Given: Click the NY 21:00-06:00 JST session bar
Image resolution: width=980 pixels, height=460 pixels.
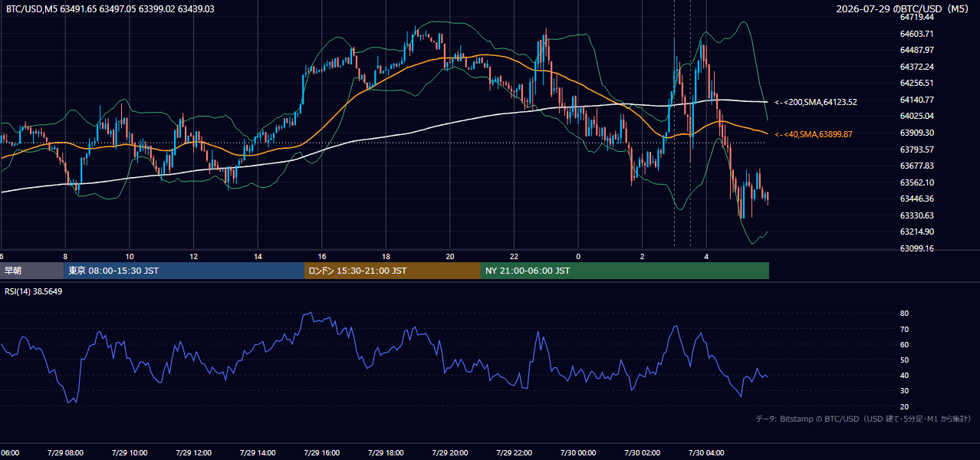Looking at the screenshot, I should click(x=625, y=271).
